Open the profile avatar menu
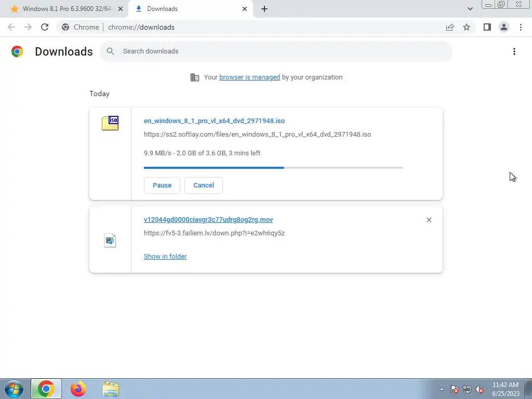The height and width of the screenshot is (399, 532). (504, 27)
